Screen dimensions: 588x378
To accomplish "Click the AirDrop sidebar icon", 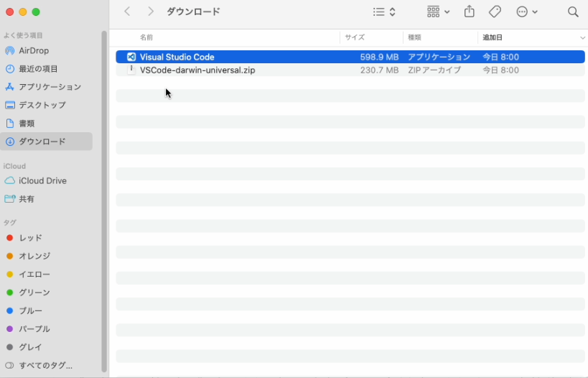I will 10,51.
